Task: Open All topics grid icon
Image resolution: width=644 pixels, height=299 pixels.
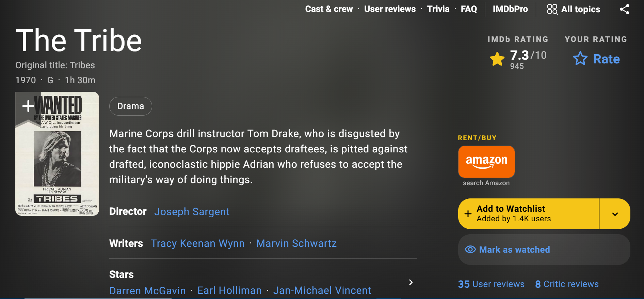Action: coord(552,9)
